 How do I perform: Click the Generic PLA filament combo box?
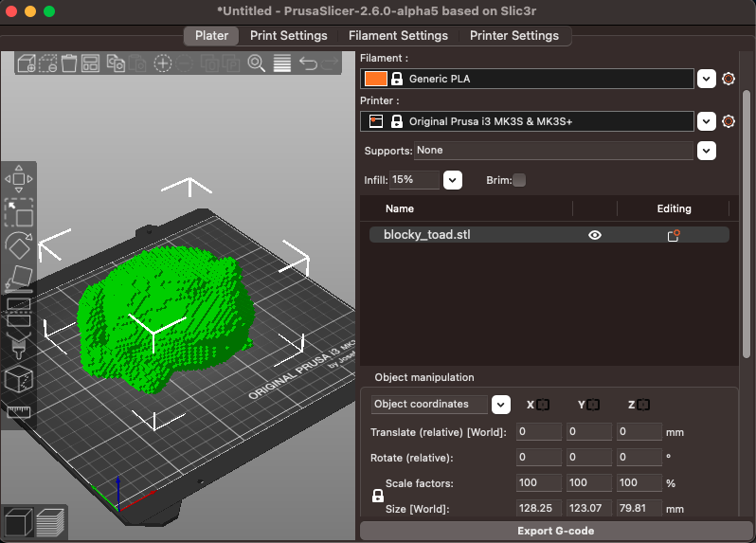coord(527,79)
